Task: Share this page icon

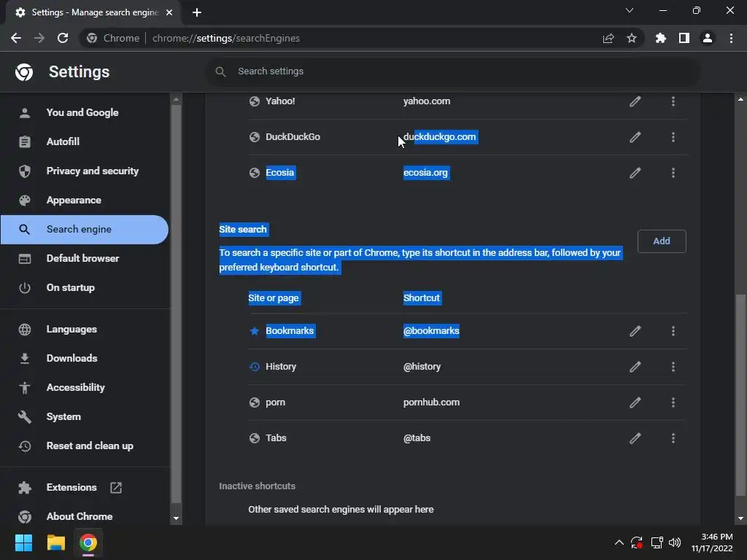Action: (x=608, y=39)
